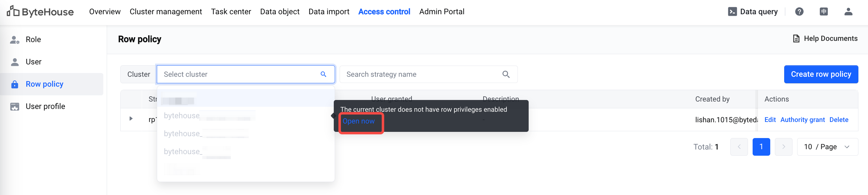
Task: Open the 10 / Page size dropdown
Action: [x=827, y=147]
